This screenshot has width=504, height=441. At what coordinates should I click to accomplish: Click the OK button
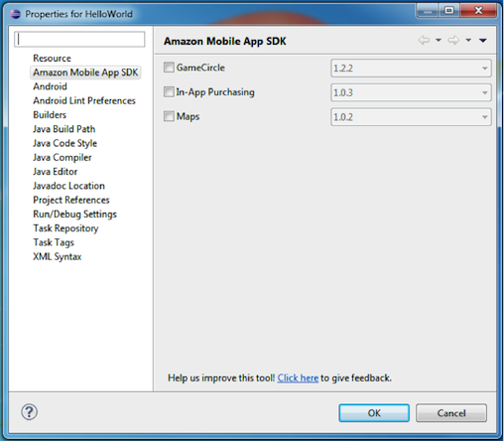[x=374, y=413]
